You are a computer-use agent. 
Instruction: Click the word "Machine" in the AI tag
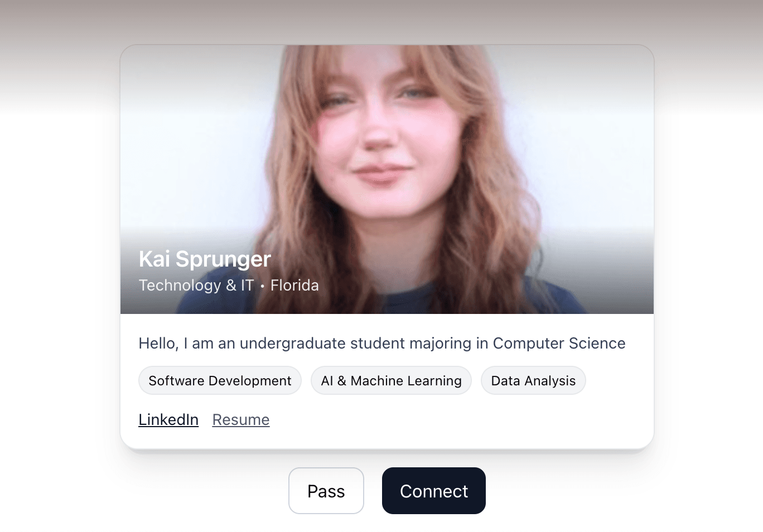point(377,381)
